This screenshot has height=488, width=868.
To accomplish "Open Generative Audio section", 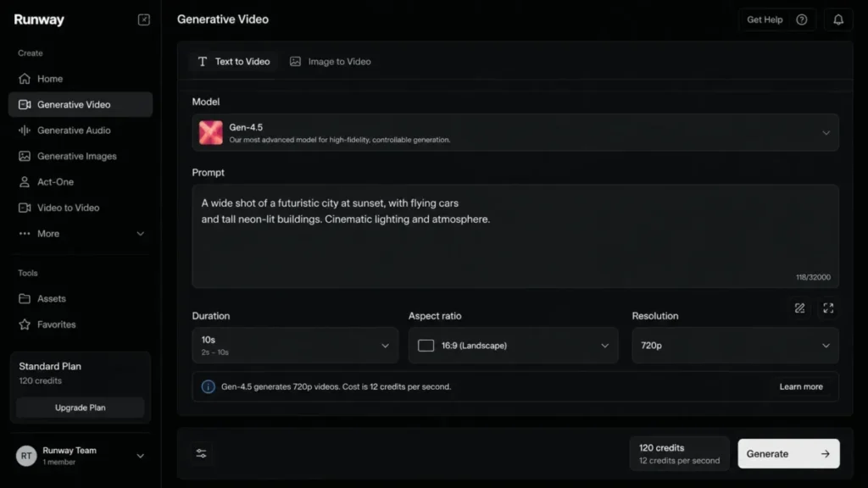I will click(x=81, y=130).
